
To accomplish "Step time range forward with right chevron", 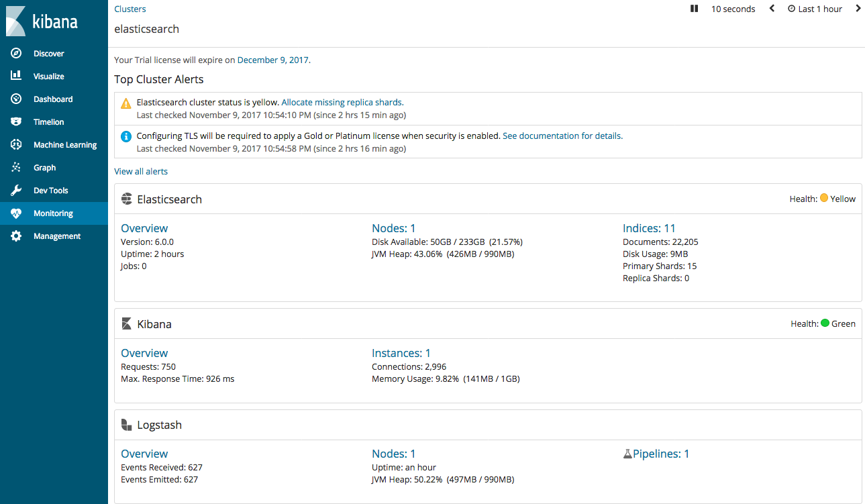I will [x=858, y=9].
